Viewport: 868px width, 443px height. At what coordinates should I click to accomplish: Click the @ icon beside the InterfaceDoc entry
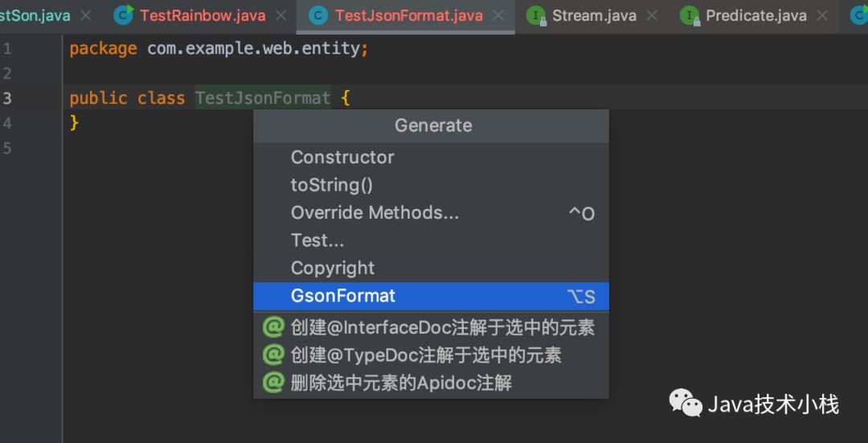click(x=274, y=328)
